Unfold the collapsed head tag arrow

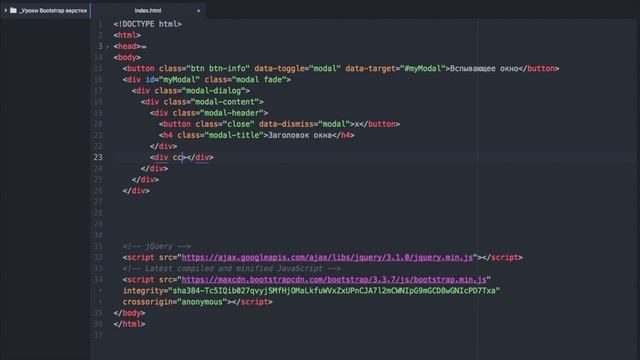(x=107, y=47)
